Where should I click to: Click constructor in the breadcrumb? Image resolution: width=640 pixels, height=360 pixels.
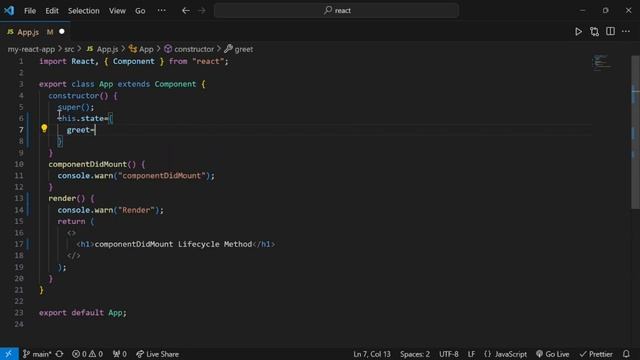tap(189, 49)
